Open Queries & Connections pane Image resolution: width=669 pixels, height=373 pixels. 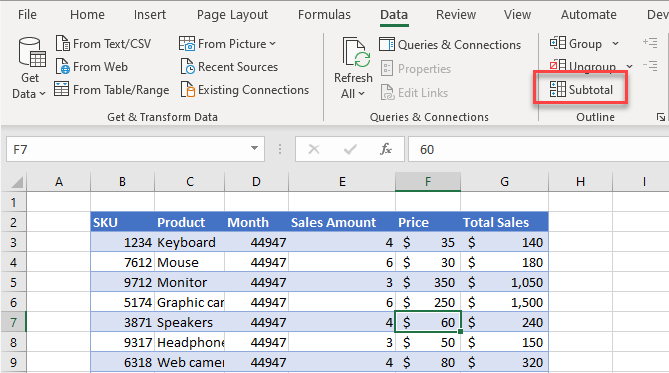pos(450,44)
